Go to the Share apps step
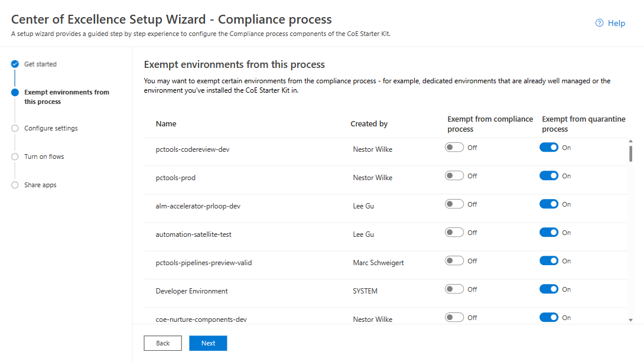The width and height of the screenshot is (644, 362). pos(40,185)
